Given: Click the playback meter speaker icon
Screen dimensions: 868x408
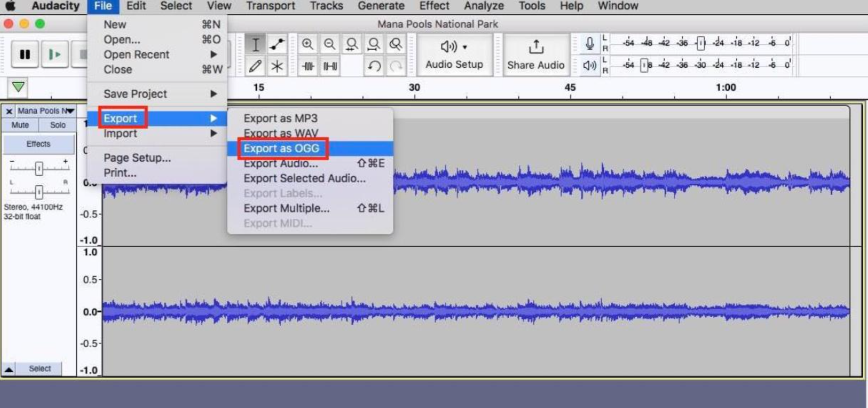Looking at the screenshot, I should (590, 65).
